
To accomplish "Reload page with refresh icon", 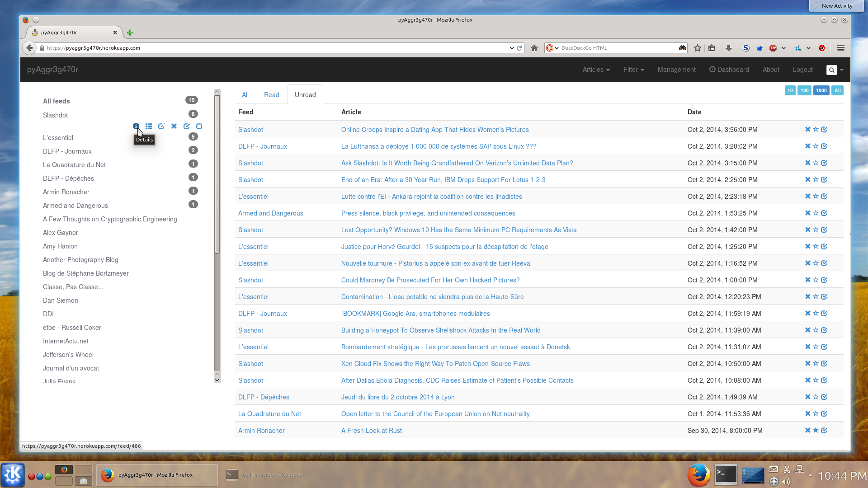I will [519, 48].
